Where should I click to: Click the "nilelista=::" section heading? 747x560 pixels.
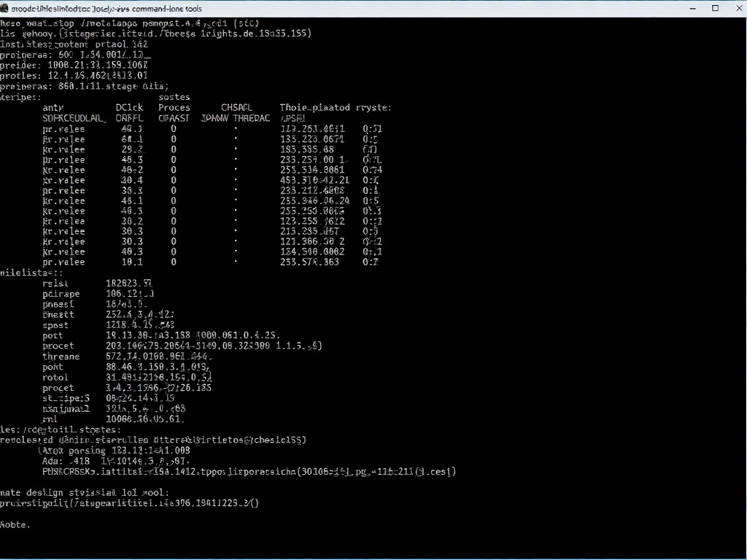coord(31,273)
